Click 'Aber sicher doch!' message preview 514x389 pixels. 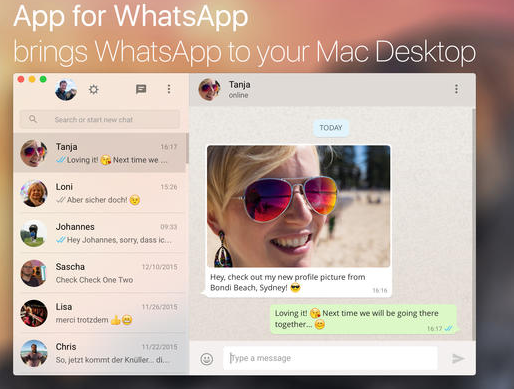coord(97,200)
